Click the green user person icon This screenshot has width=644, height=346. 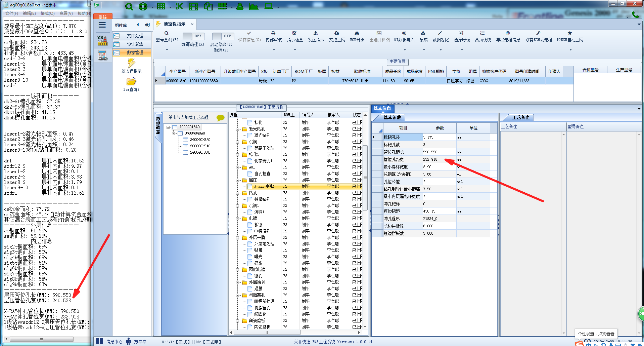240,6
